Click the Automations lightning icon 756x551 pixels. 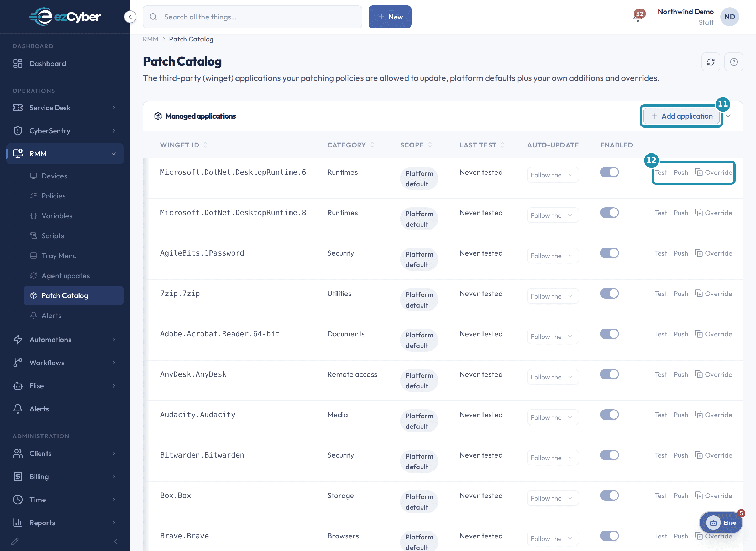(x=18, y=340)
